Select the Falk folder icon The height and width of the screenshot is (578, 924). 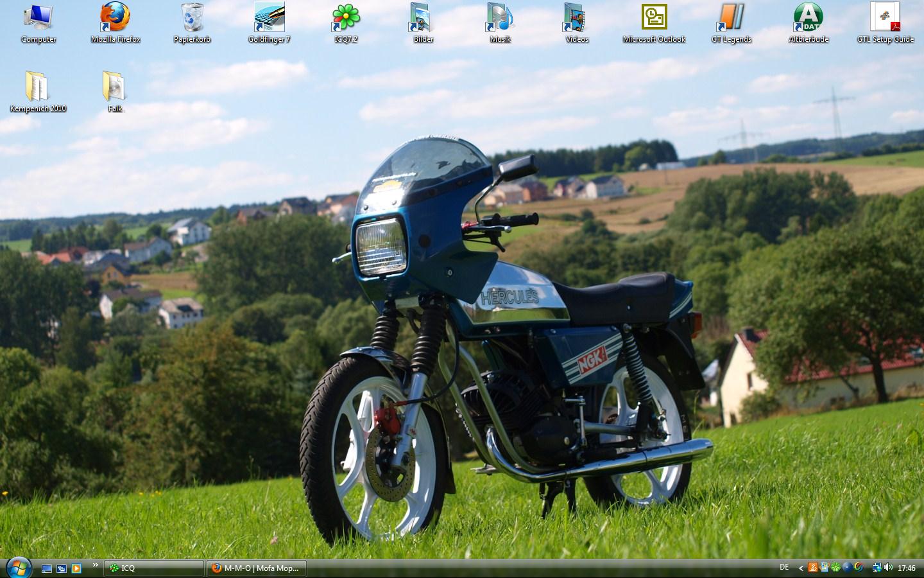click(115, 89)
